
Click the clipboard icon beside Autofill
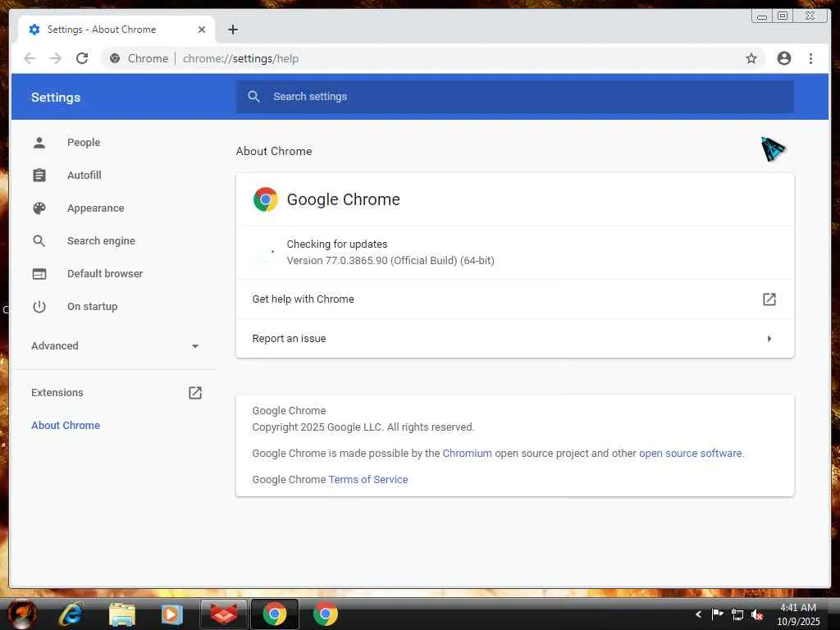tap(39, 176)
